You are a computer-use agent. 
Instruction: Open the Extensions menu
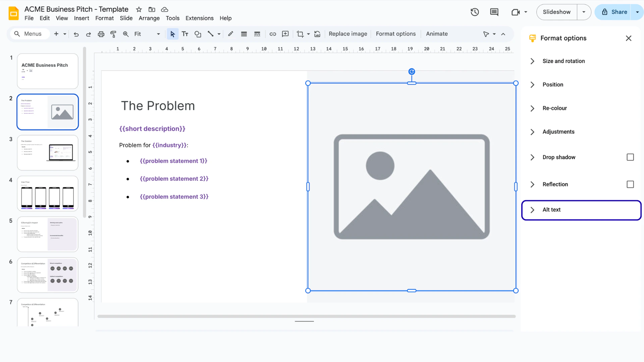point(199,18)
